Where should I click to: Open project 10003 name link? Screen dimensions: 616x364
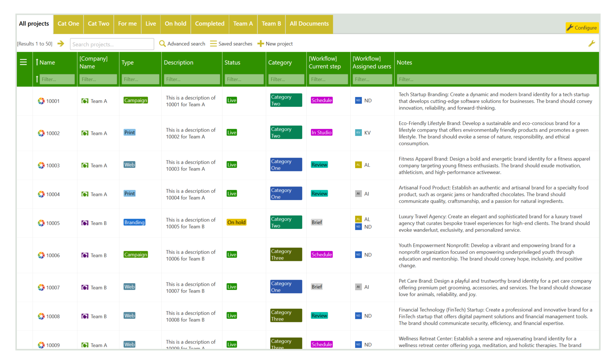[x=53, y=165]
